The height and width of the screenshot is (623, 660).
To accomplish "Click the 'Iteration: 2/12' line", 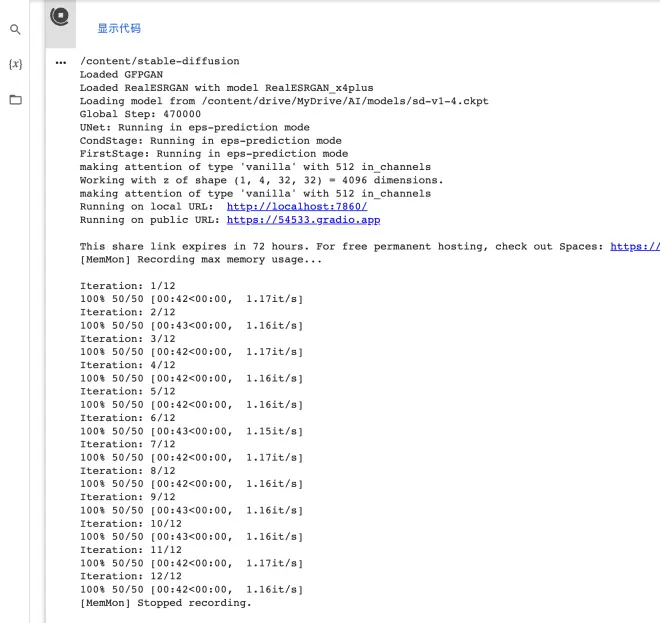I will [128, 312].
